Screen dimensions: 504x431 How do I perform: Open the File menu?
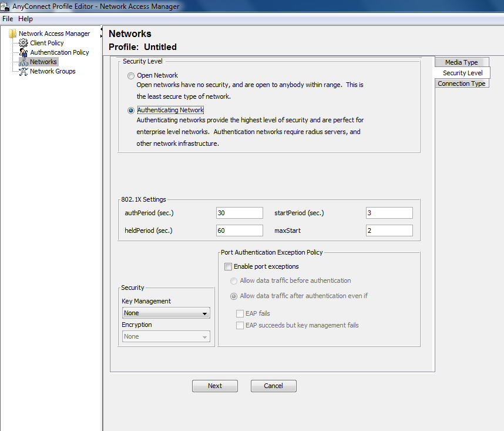coord(8,19)
